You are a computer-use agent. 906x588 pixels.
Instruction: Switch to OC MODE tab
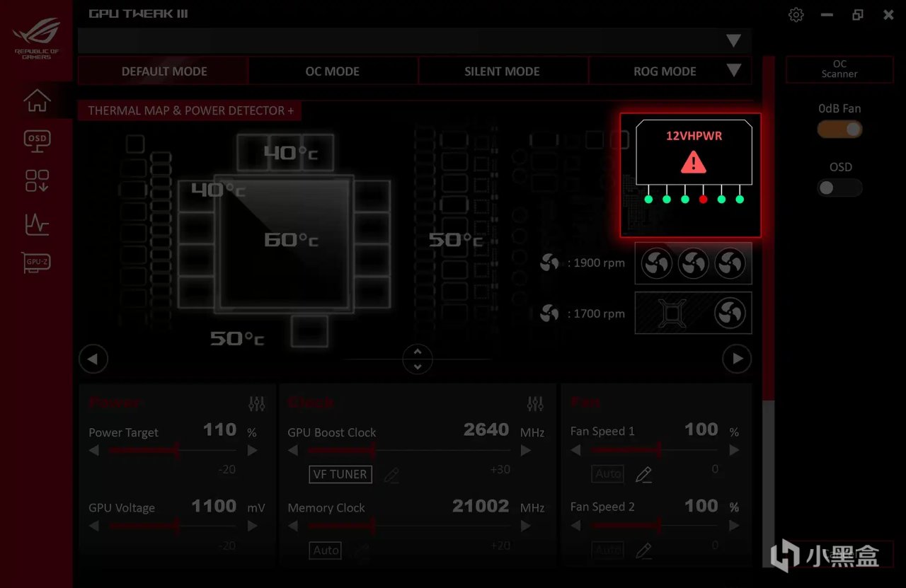pyautogui.click(x=333, y=71)
